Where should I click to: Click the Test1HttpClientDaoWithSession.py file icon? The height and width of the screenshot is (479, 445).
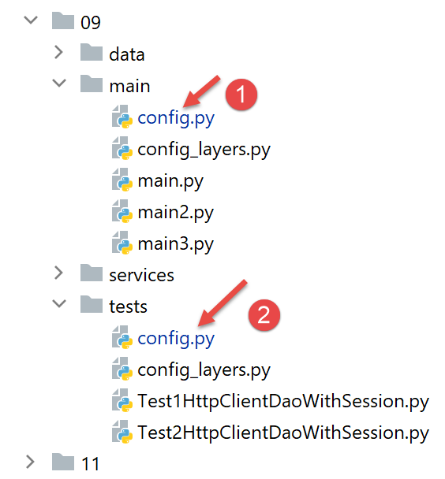click(x=122, y=400)
